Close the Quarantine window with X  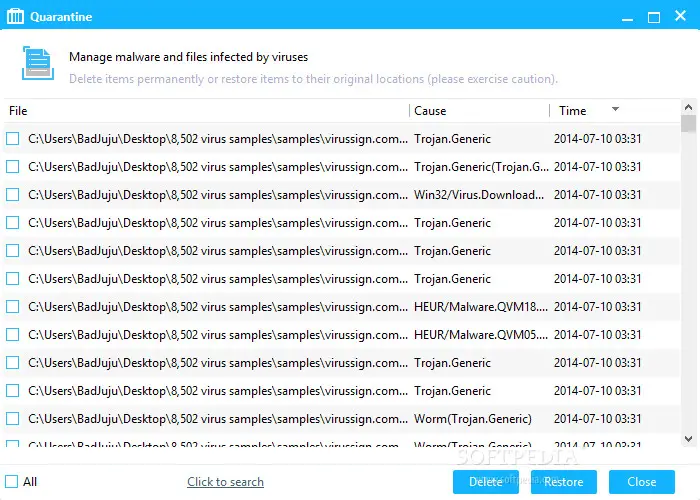(680, 16)
